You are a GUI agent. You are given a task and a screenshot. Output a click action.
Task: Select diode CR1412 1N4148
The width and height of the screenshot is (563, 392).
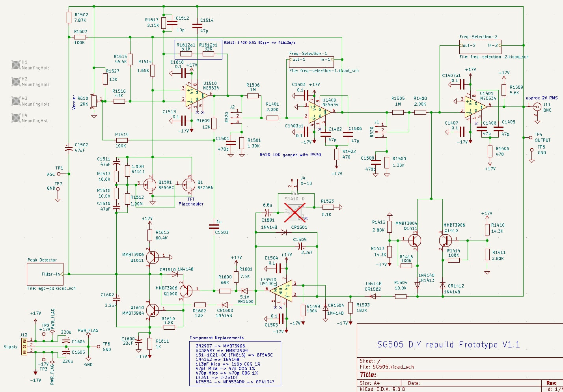coord(442,285)
